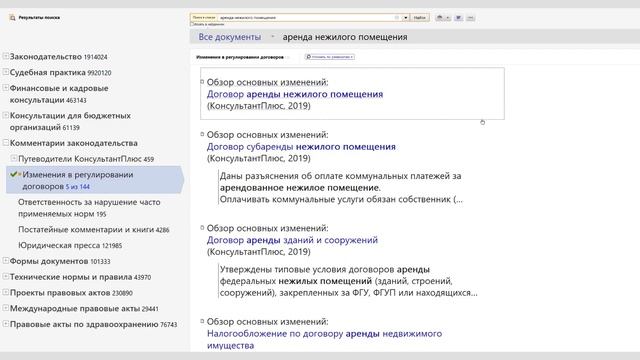Image resolution: width=640 pixels, height=360 pixels.
Task: Click into the quick search input field
Action: [306, 18]
